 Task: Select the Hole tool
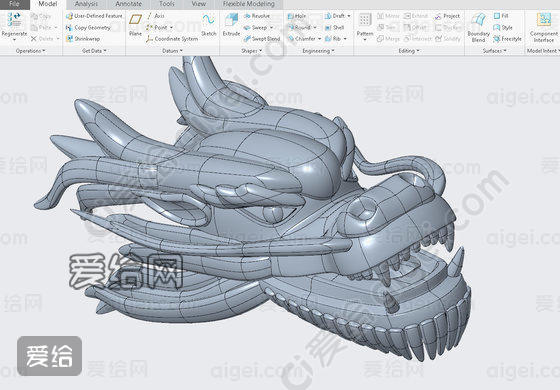point(297,16)
